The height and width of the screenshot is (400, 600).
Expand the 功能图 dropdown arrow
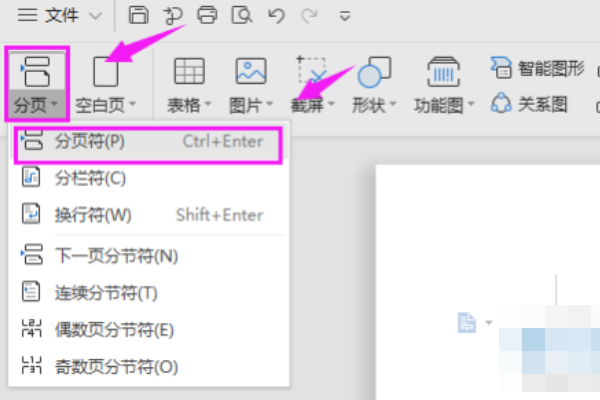tap(471, 104)
